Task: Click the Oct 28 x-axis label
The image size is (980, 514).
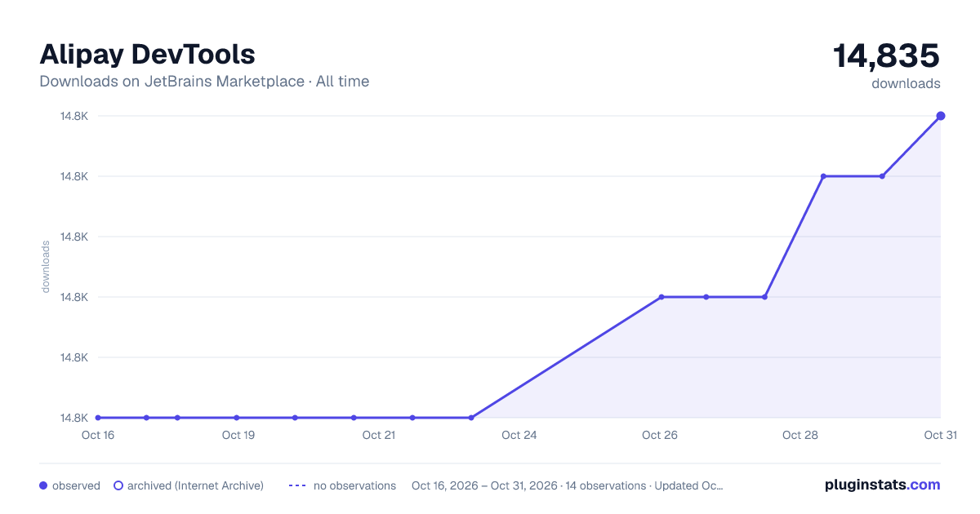Action: tap(800, 435)
